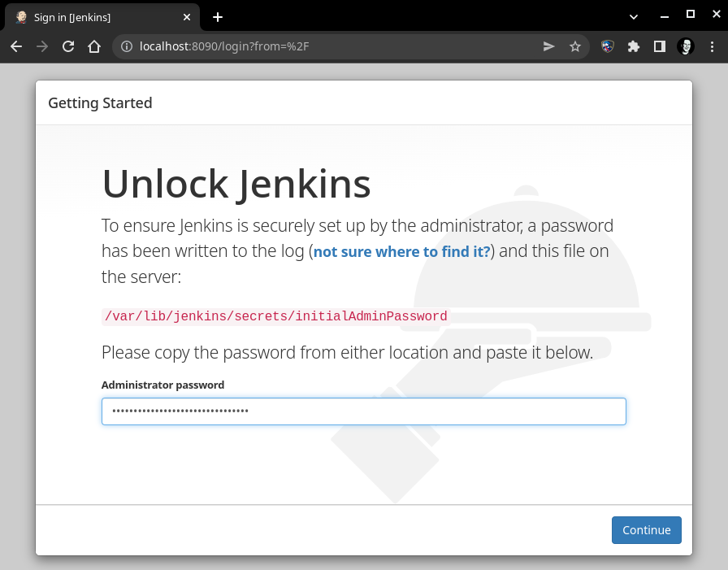Click the browser forward arrow

point(42,47)
